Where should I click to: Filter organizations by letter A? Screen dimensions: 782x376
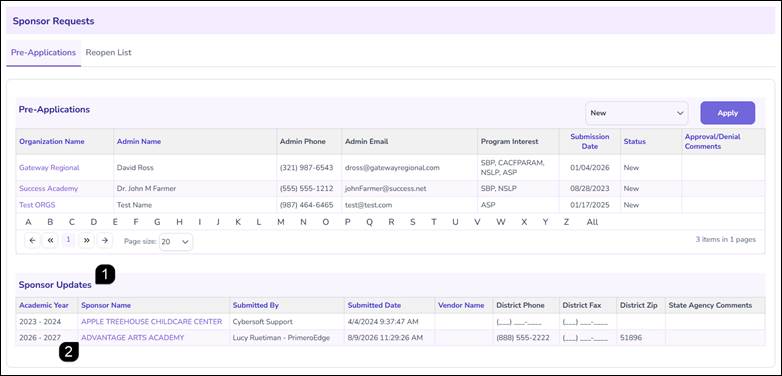click(x=28, y=222)
